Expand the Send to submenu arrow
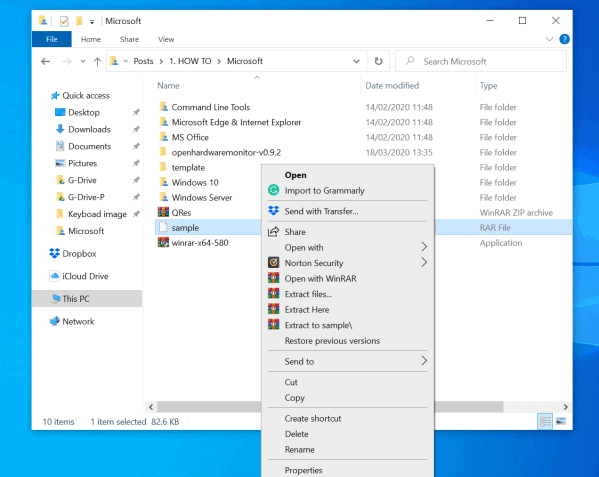 (x=424, y=361)
